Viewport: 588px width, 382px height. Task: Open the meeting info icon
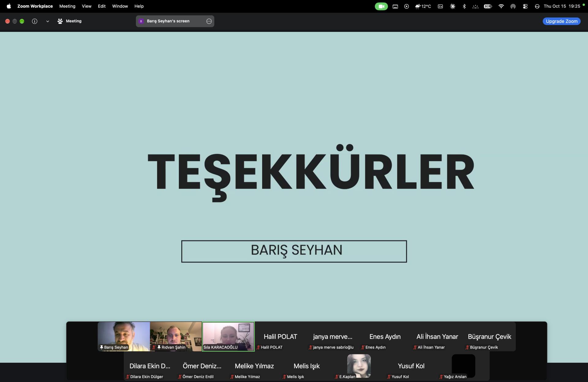35,21
